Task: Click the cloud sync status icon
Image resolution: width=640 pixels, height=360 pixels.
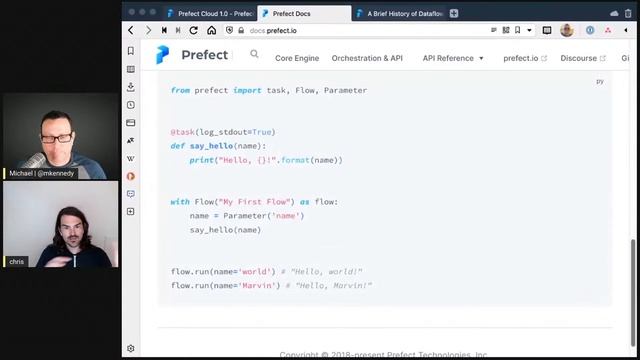Action: pos(614,13)
